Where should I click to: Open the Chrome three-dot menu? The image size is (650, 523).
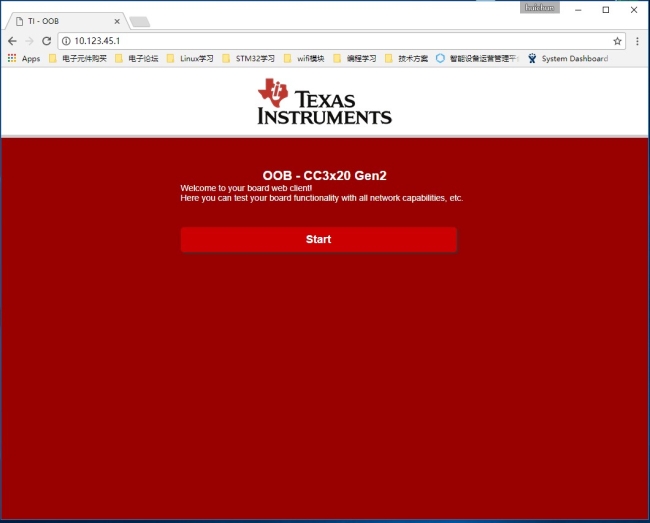click(637, 41)
